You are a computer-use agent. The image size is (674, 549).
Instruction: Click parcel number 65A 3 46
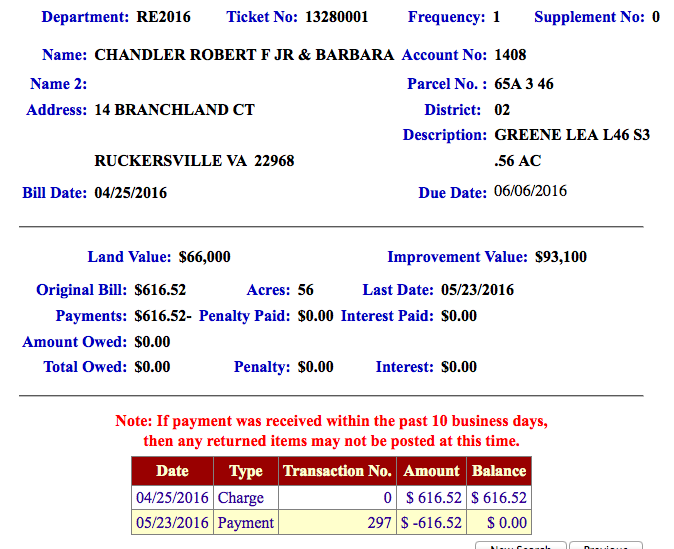524,84
